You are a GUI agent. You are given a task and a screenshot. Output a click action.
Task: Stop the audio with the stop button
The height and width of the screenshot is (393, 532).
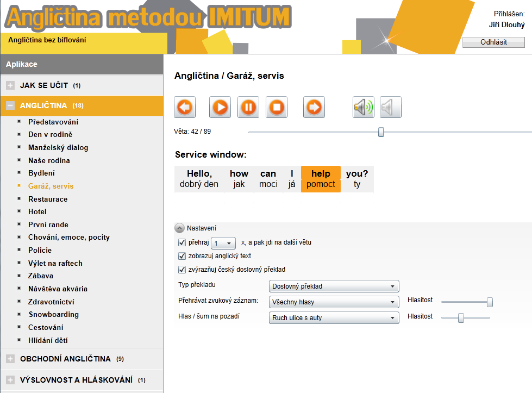pyautogui.click(x=277, y=107)
